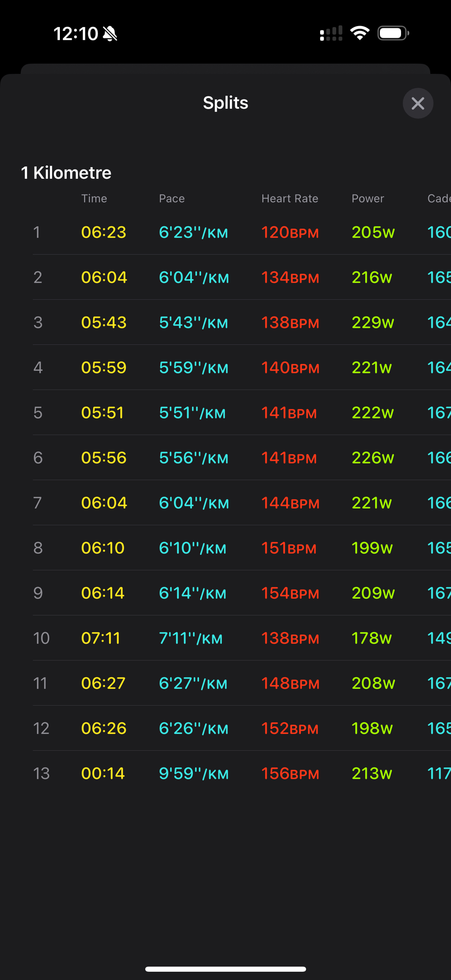Tap the Wi-Fi status icon
The width and height of the screenshot is (451, 980).
coord(359,33)
